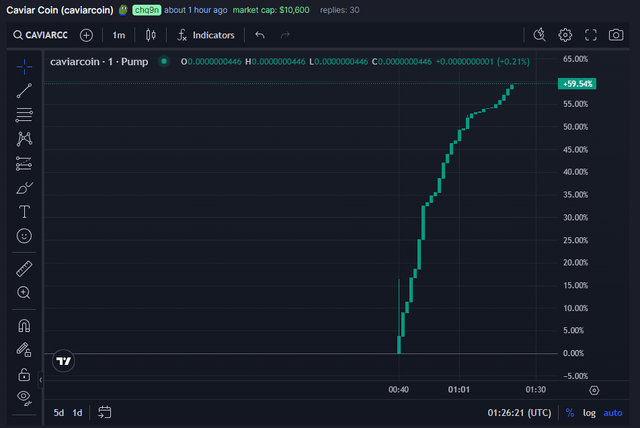Click the zoom in magnifier tool
Viewport: 640px width, 428px height.
(24, 292)
